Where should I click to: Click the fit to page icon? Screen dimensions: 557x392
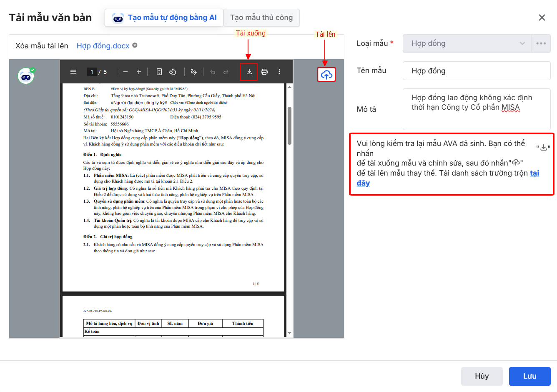(159, 72)
